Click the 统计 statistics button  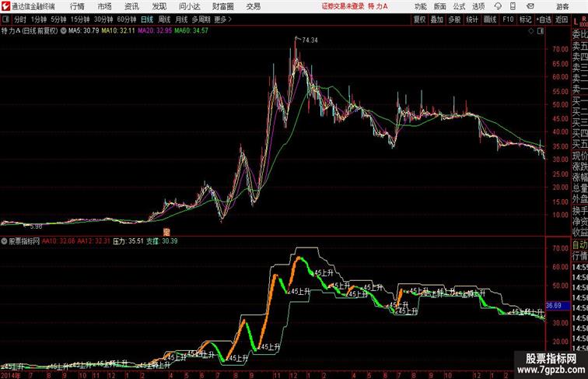tap(472, 19)
